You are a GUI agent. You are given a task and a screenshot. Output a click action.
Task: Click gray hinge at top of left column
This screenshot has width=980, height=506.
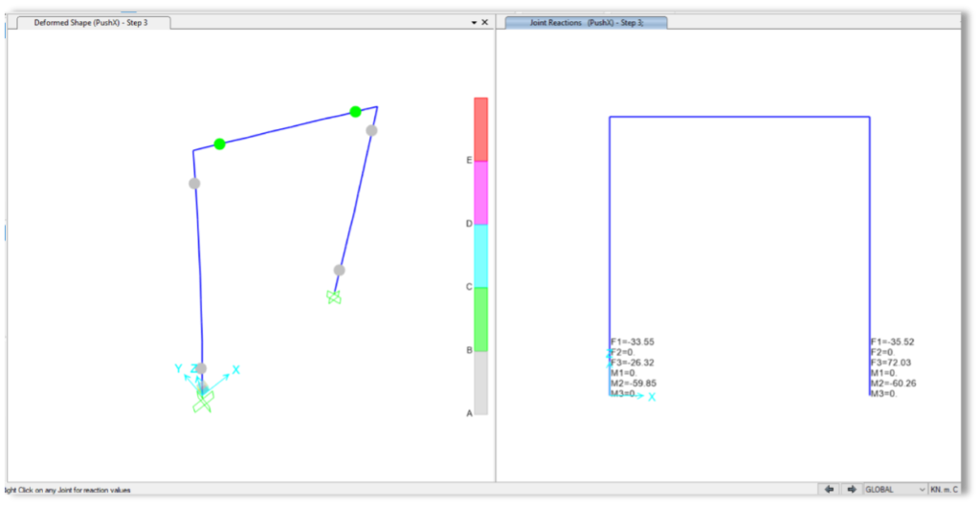coord(194,184)
